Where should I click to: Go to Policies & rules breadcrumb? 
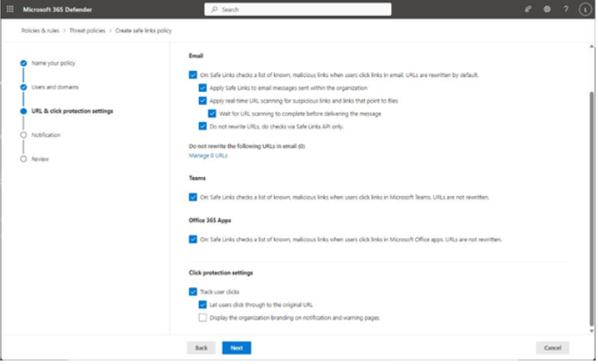[x=40, y=31]
